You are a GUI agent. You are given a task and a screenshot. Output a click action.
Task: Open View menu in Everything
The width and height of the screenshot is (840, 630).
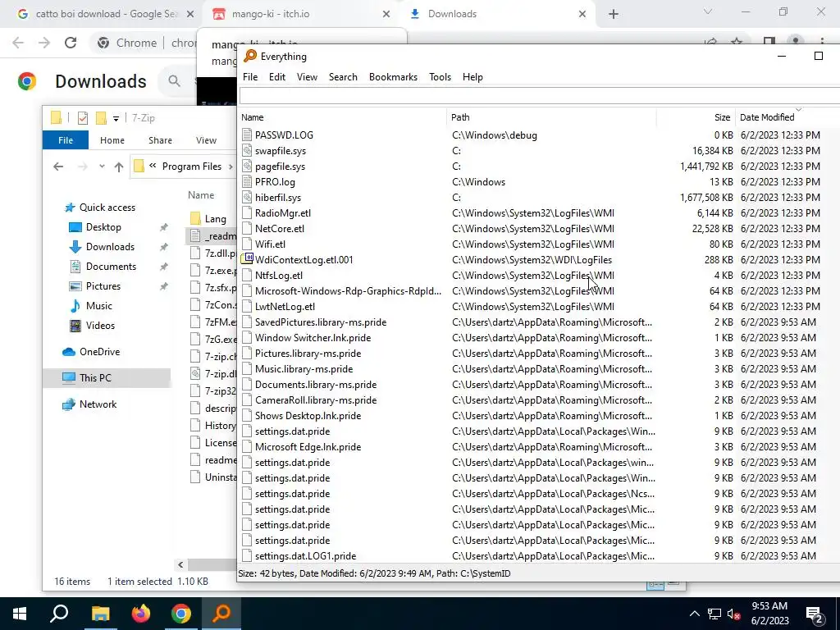tap(307, 77)
